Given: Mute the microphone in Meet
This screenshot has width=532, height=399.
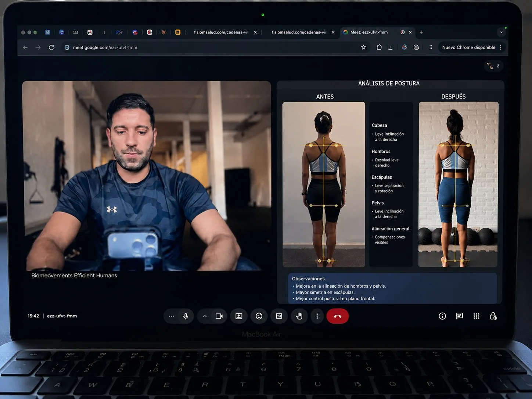Looking at the screenshot, I should click(186, 316).
